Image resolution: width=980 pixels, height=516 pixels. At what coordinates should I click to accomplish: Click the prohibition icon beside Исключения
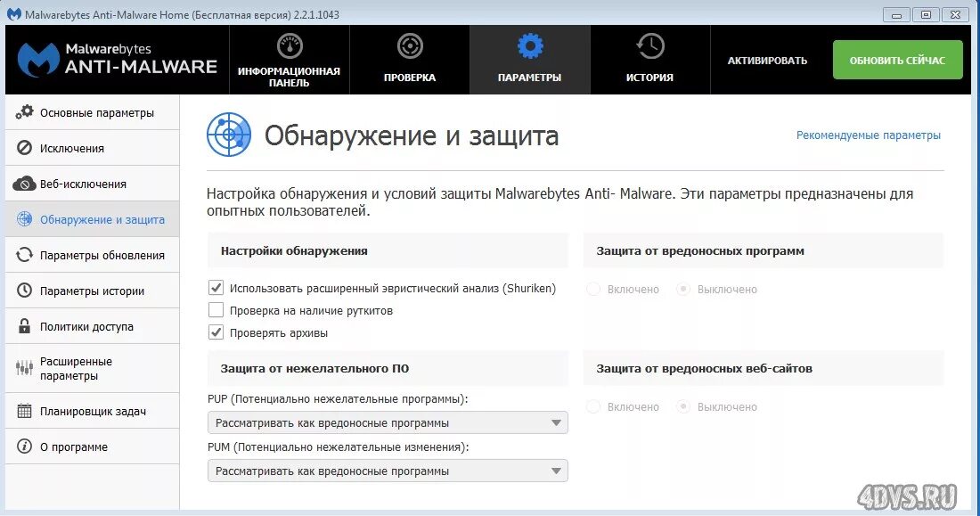click(24, 148)
